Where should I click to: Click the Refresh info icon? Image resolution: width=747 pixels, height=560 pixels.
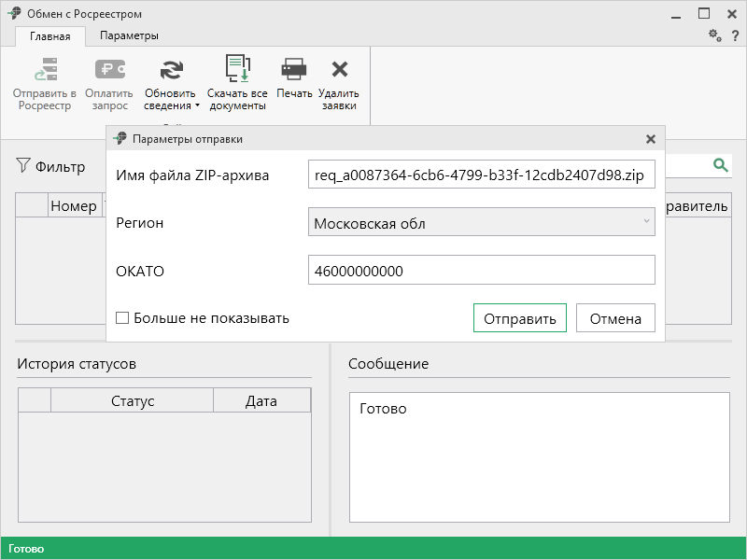[171, 71]
